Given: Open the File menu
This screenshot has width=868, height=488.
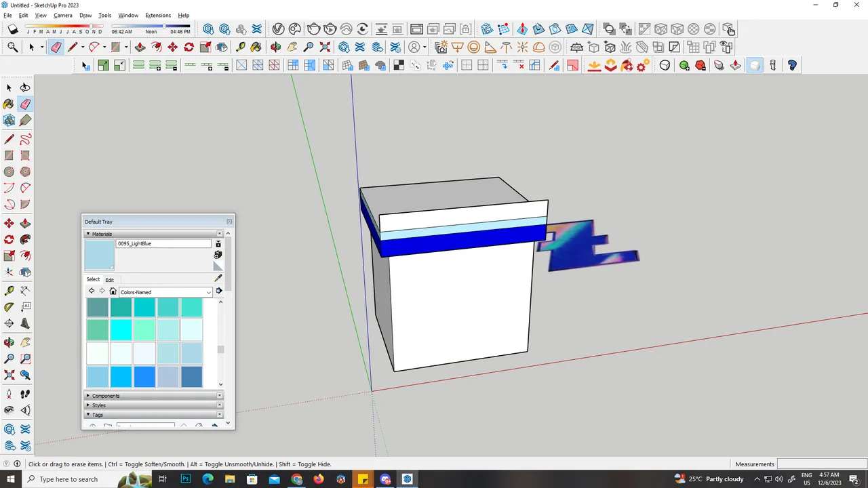Looking at the screenshot, I should click(x=7, y=15).
